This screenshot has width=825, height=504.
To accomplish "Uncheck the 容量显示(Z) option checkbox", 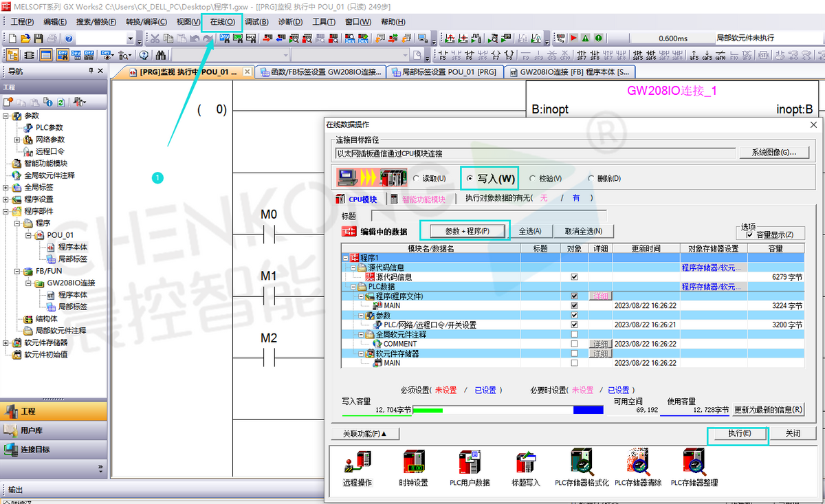I will click(x=749, y=235).
